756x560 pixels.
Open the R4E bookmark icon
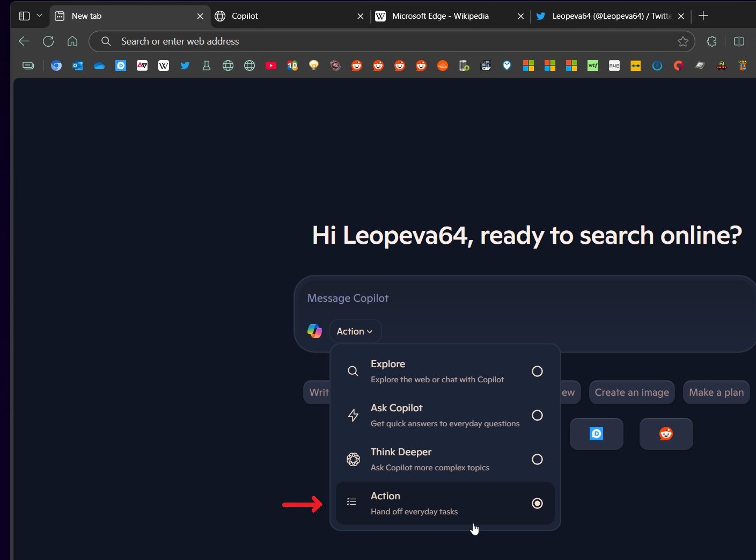coord(614,66)
